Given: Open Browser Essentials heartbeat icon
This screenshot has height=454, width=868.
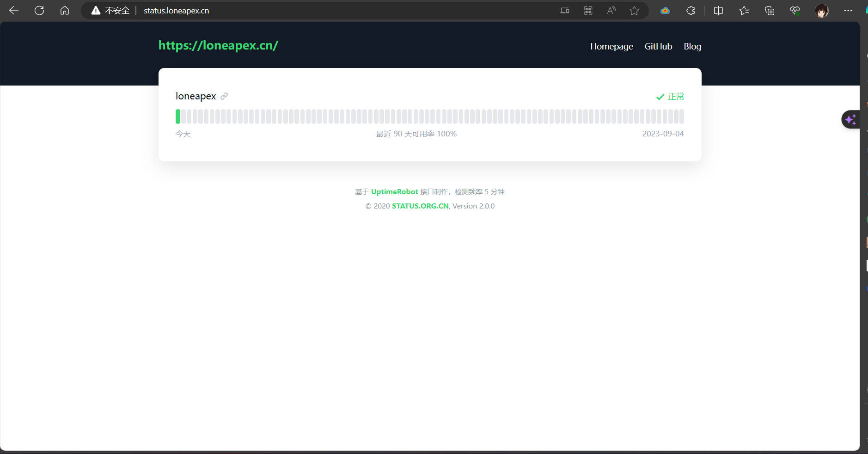Looking at the screenshot, I should coord(795,11).
